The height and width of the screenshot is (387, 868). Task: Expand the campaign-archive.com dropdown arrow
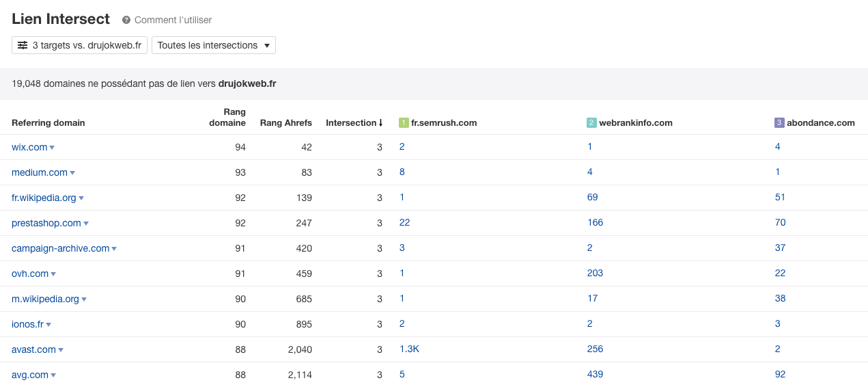pyautogui.click(x=114, y=249)
